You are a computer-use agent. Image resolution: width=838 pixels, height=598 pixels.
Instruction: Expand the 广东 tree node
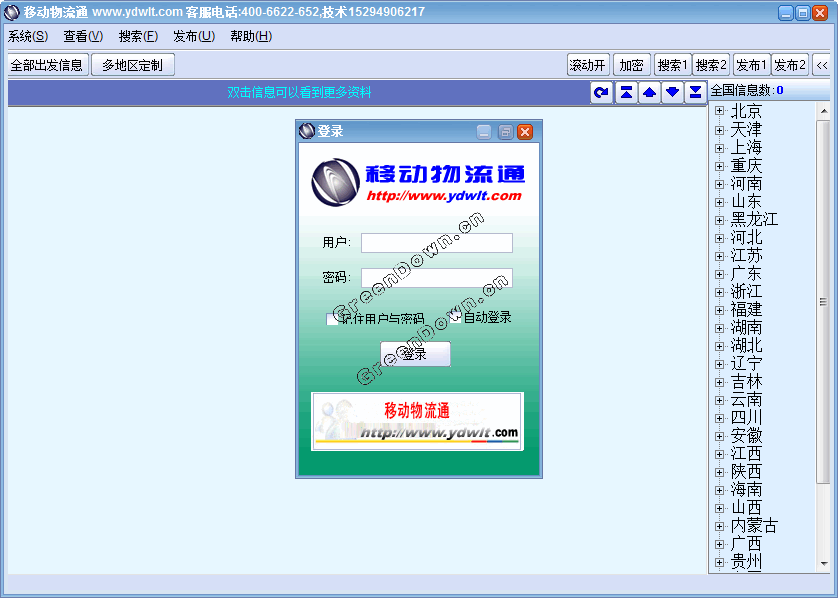point(719,274)
